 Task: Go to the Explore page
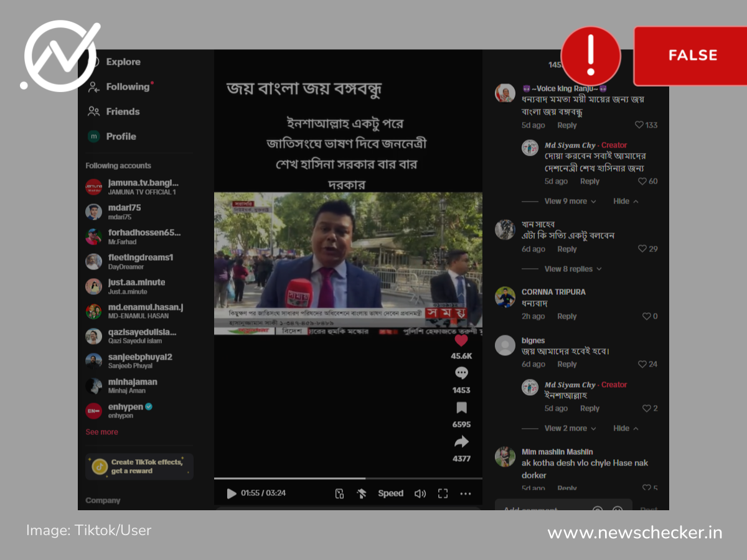[x=123, y=62]
